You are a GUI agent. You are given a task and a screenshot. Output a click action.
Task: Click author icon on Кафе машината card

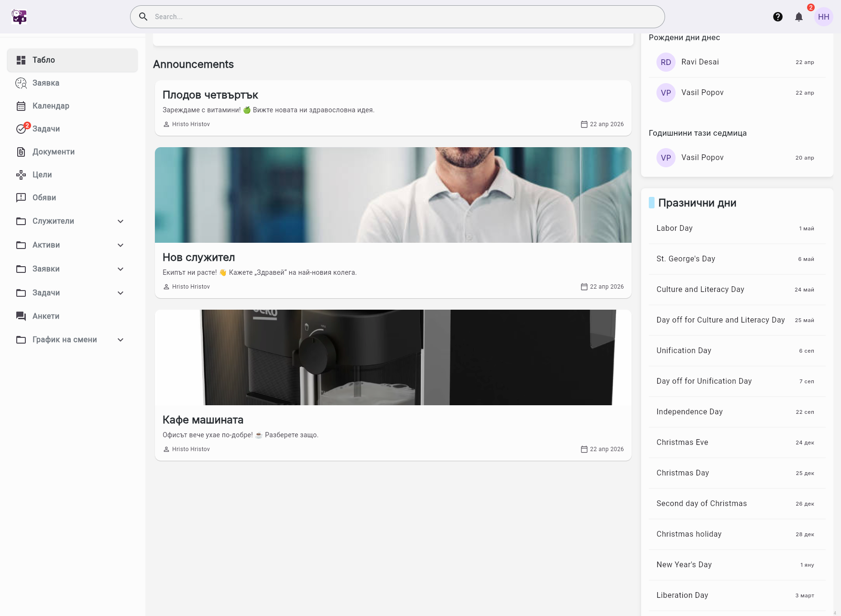pos(166,449)
